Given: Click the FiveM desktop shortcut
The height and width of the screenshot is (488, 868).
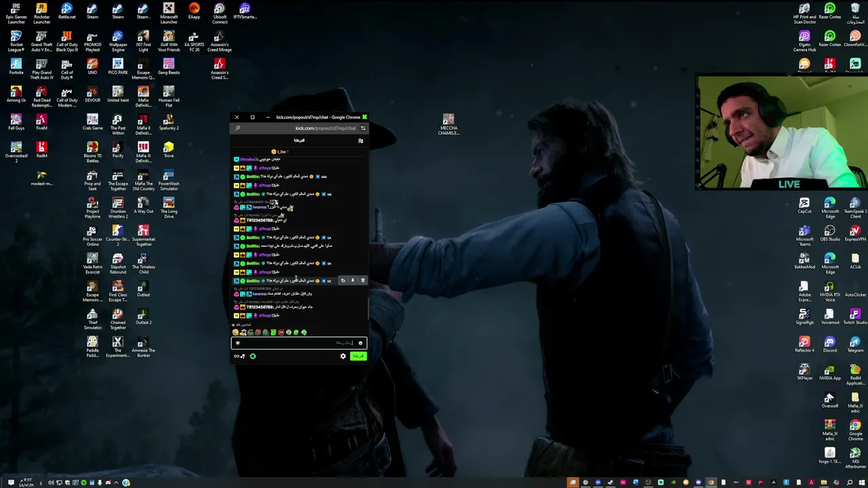Looking at the screenshot, I should coord(41,122).
